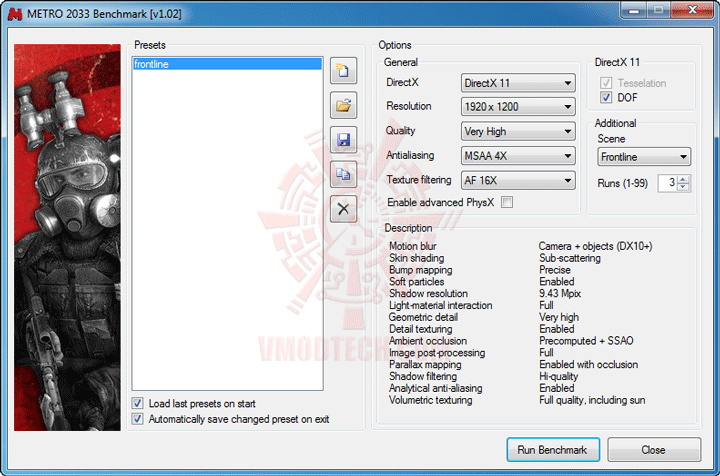Close the window with the red X button
Viewport: 720px width, 476px height.
point(692,10)
